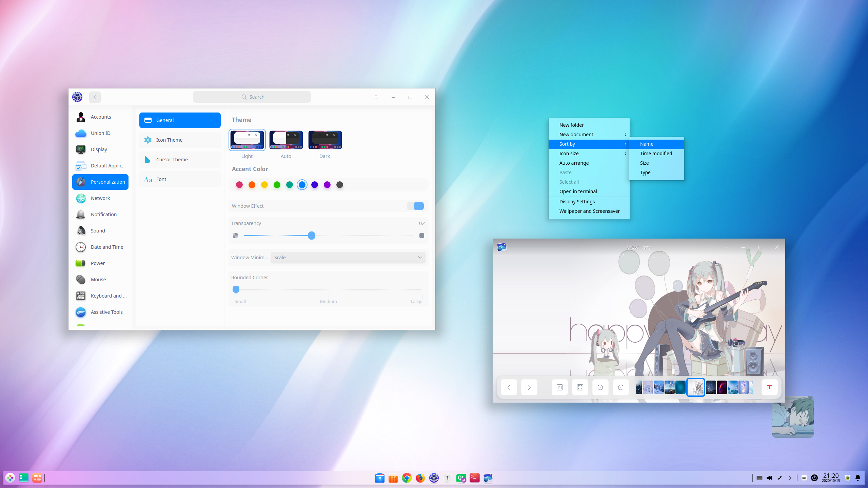Screen dimensions: 868x488
Task: Open the terminal from the taskbar
Action: (474, 478)
